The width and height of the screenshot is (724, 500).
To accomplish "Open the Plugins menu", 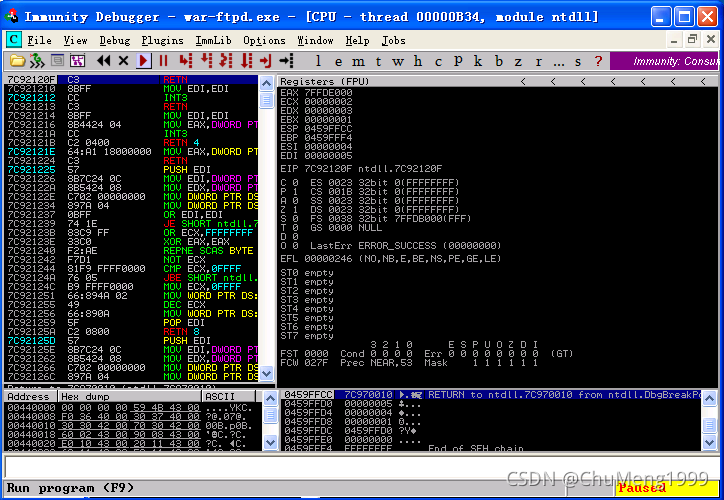I will 162,41.
